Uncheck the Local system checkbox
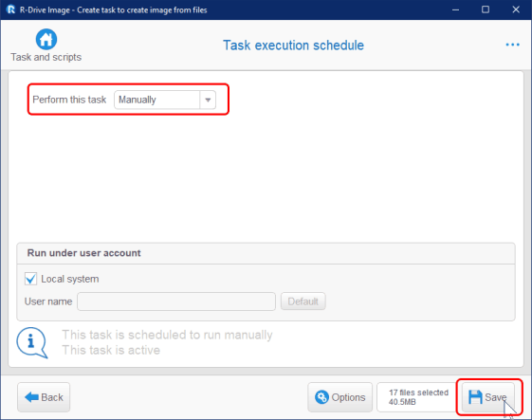This screenshot has width=532, height=420. [x=31, y=279]
